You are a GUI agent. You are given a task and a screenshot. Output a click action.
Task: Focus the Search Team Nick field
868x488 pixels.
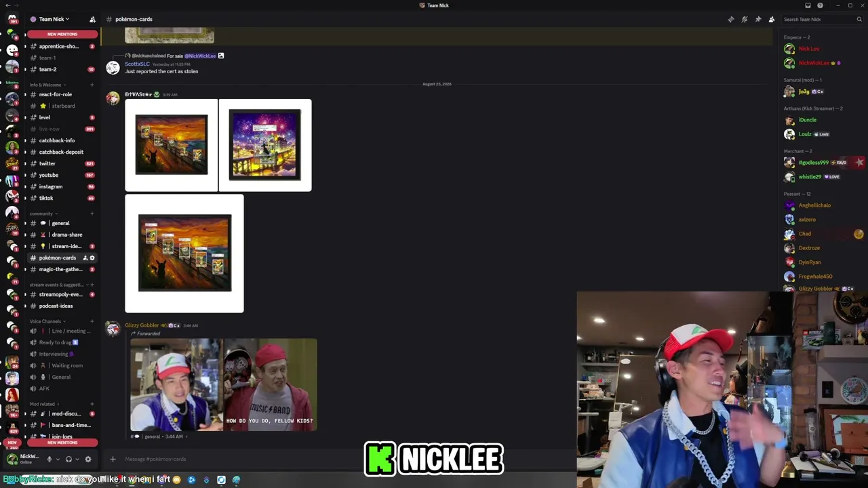[x=822, y=20]
